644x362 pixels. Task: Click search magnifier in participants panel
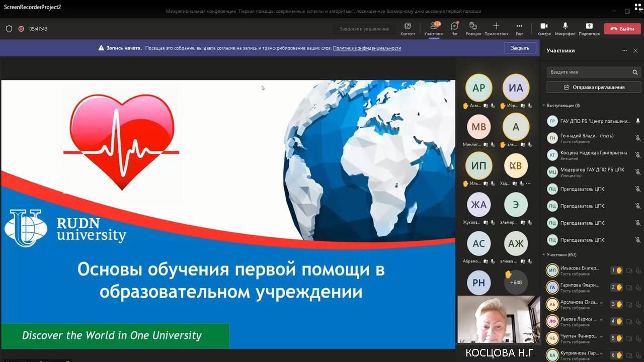[635, 72]
